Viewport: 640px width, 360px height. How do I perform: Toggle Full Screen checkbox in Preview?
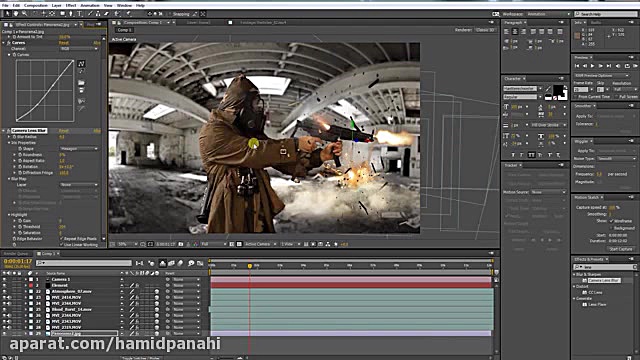616,97
